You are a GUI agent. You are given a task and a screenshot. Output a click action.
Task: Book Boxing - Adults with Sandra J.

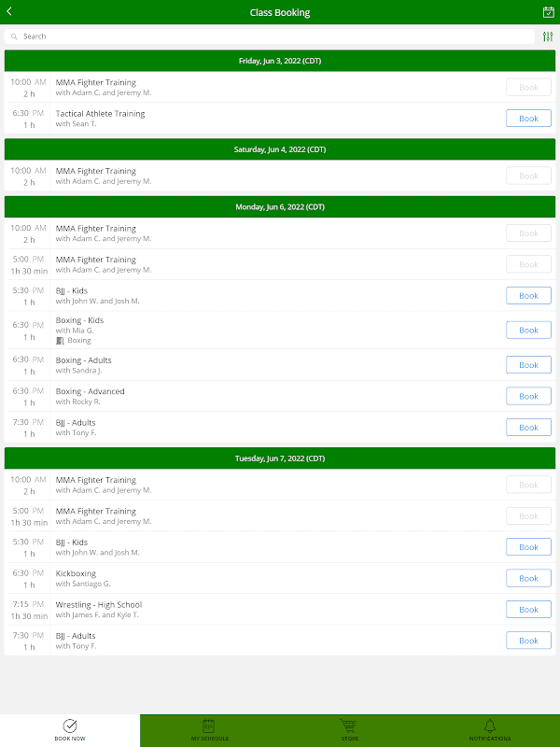[x=528, y=365]
